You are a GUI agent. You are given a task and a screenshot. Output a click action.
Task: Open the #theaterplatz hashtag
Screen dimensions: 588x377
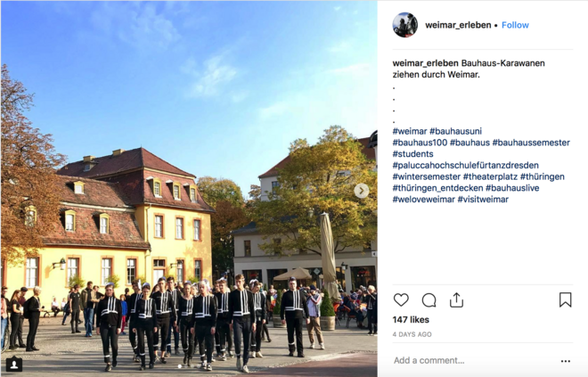click(x=490, y=176)
